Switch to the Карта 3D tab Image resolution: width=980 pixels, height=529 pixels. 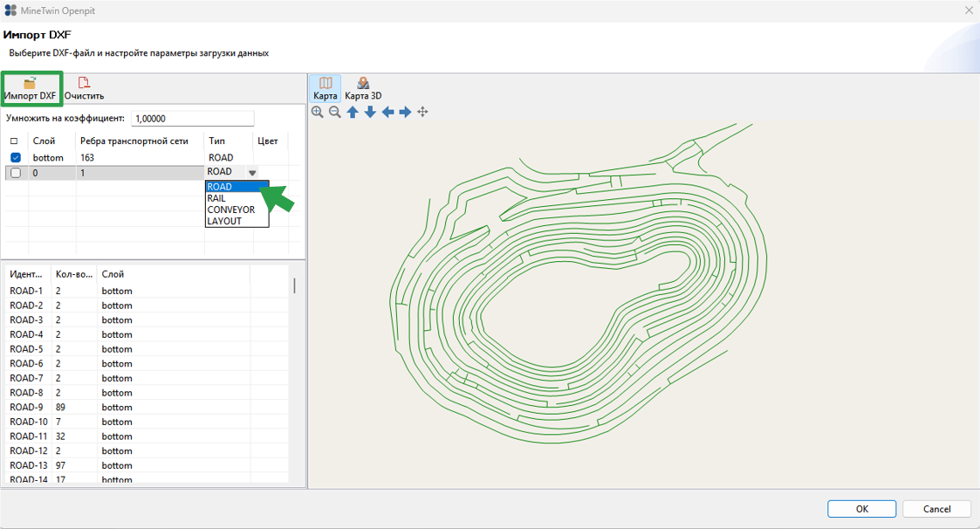pyautogui.click(x=363, y=89)
